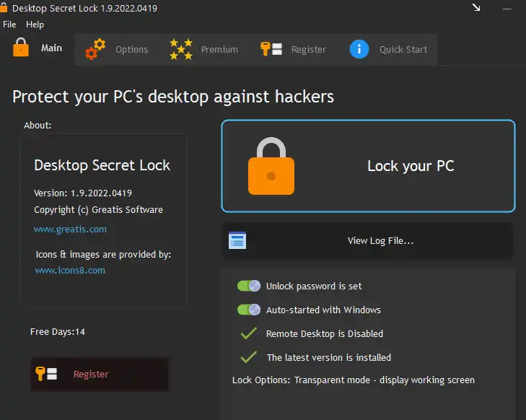Click the key icon beside bottom Register

click(x=45, y=374)
